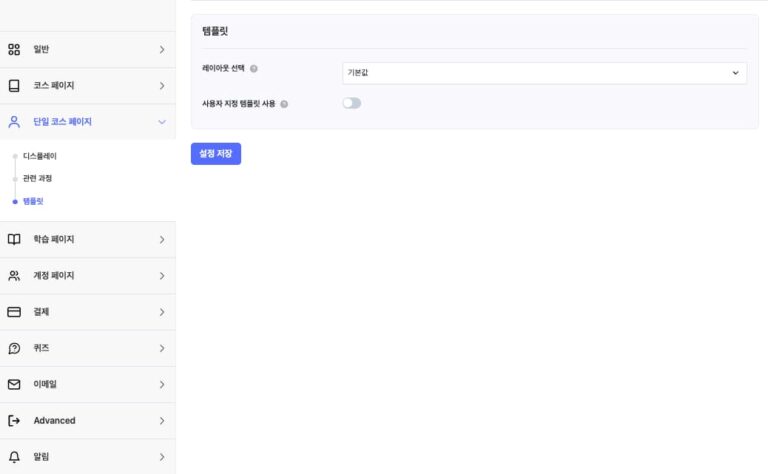Click the Advanced exit-arrow icon

coord(14,420)
